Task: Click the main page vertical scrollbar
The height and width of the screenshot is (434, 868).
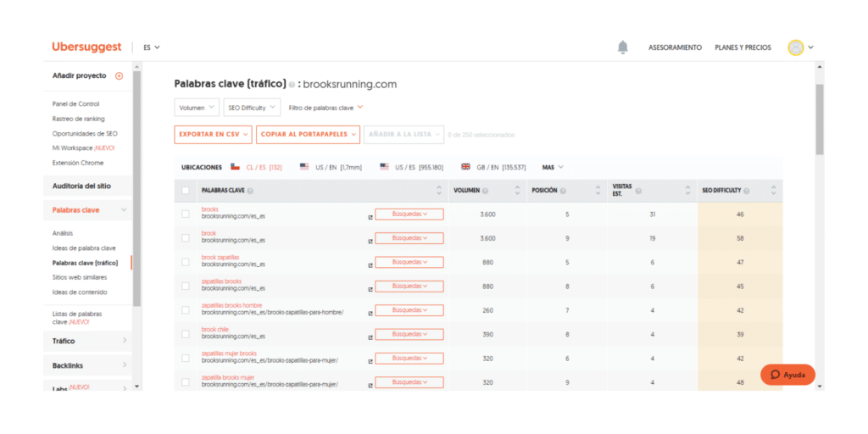Action: click(x=820, y=119)
